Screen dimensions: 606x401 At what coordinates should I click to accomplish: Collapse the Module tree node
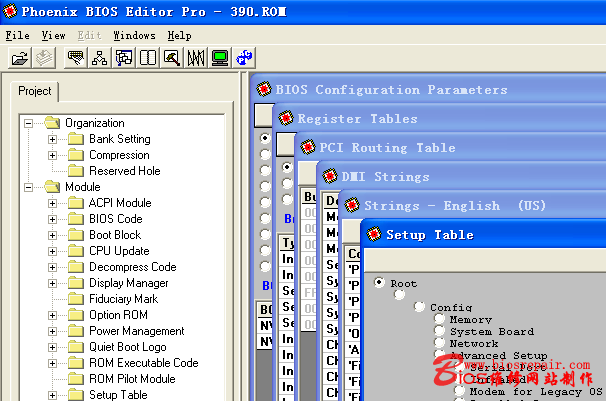(x=28, y=187)
